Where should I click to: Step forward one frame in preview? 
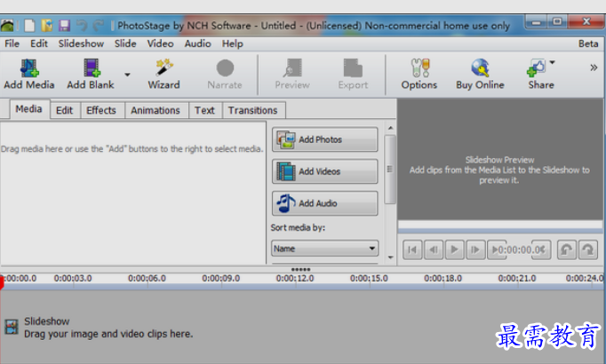[475, 249]
